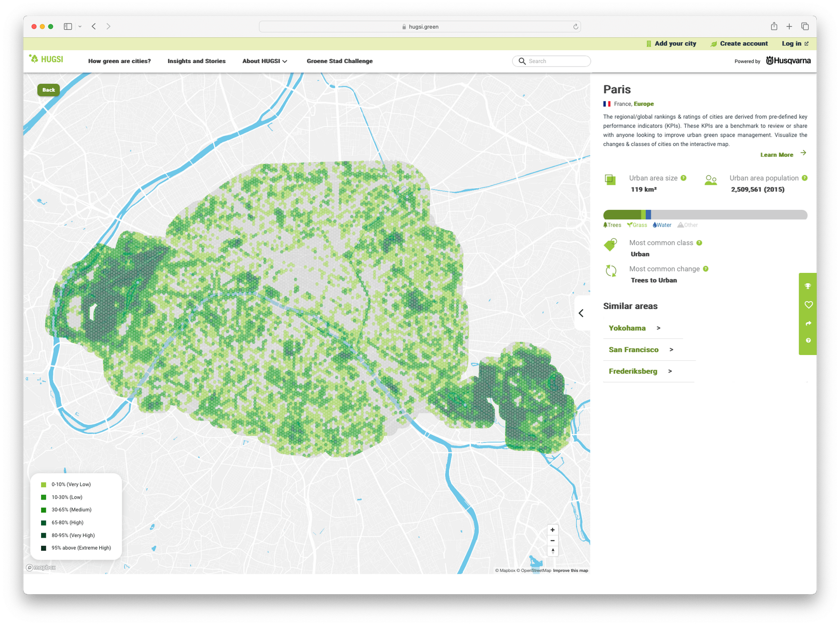The width and height of the screenshot is (840, 625).
Task: Click the heart favorite icon
Action: (808, 305)
